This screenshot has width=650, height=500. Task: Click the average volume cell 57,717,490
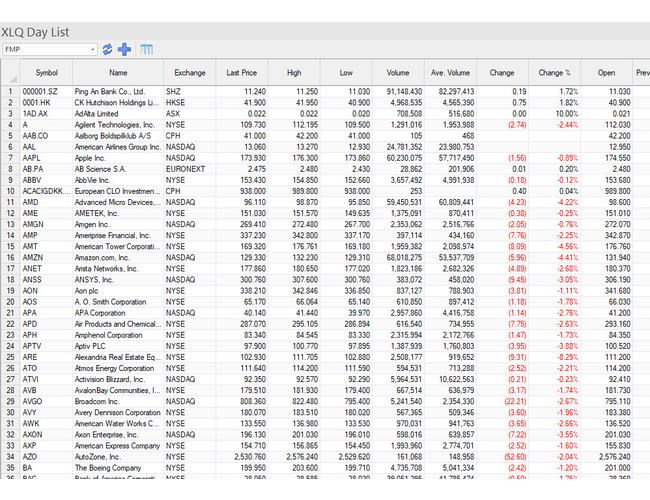(450, 158)
